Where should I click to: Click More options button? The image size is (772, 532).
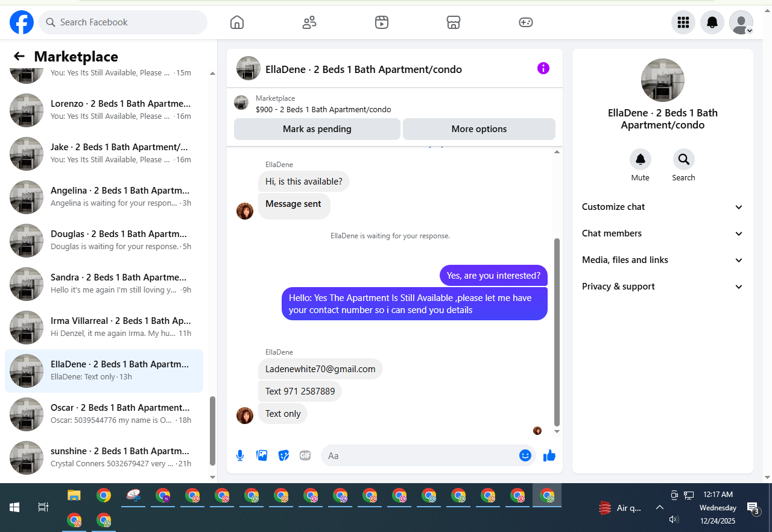click(x=479, y=129)
